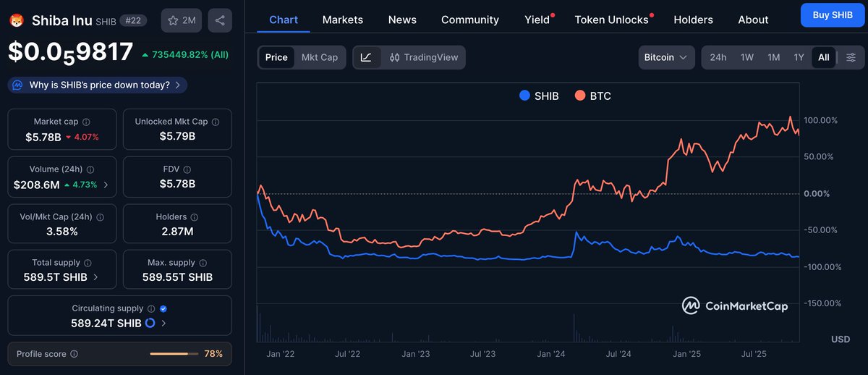Expand Circulating supply 589.24T SHIB chevron
Viewport: 868px width, 375px height.
(x=163, y=323)
